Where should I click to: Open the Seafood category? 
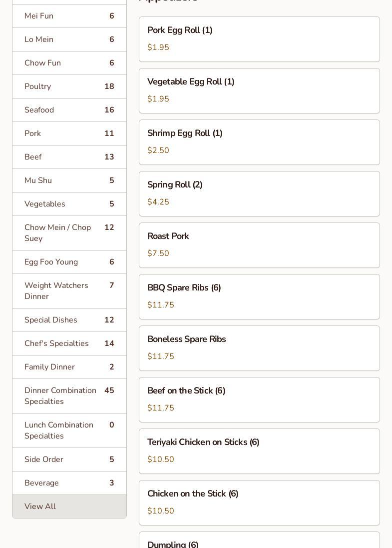[x=69, y=110]
